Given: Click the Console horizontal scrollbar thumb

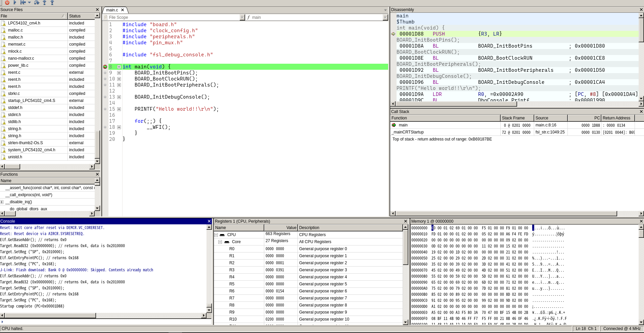Looking at the screenshot, I should point(50,316).
